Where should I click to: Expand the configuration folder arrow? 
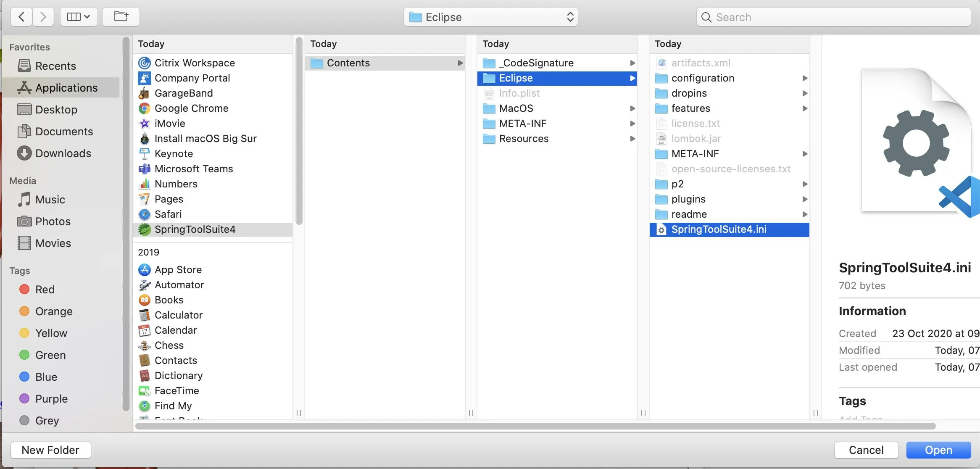coord(804,78)
